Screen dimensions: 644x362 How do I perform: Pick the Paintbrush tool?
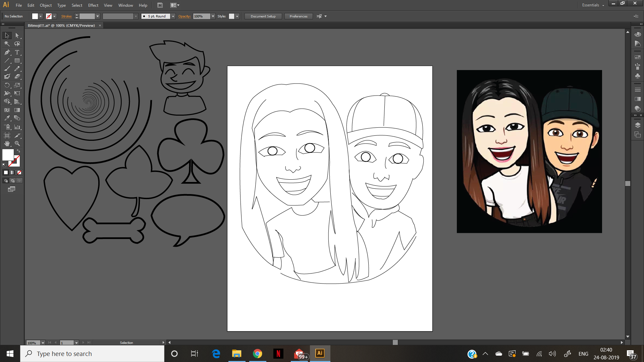coord(7,69)
